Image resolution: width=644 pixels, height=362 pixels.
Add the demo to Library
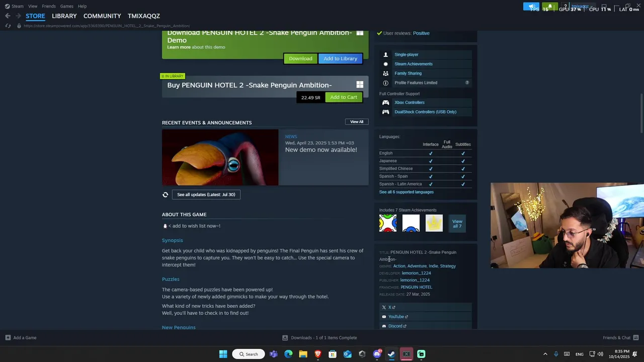coord(340,58)
